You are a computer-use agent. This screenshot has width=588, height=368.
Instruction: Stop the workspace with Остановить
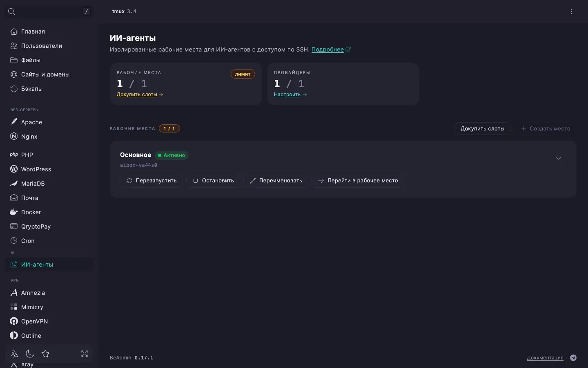[x=214, y=181]
